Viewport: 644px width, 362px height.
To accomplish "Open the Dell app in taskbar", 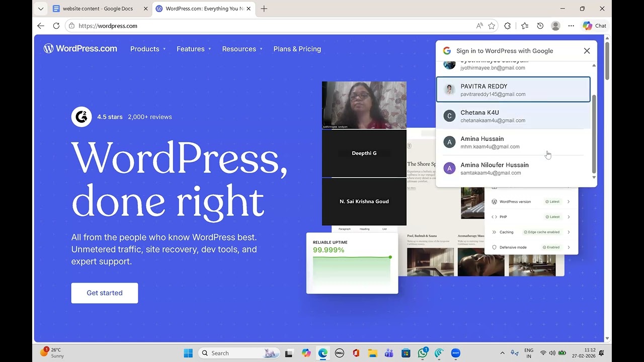I will [340, 353].
